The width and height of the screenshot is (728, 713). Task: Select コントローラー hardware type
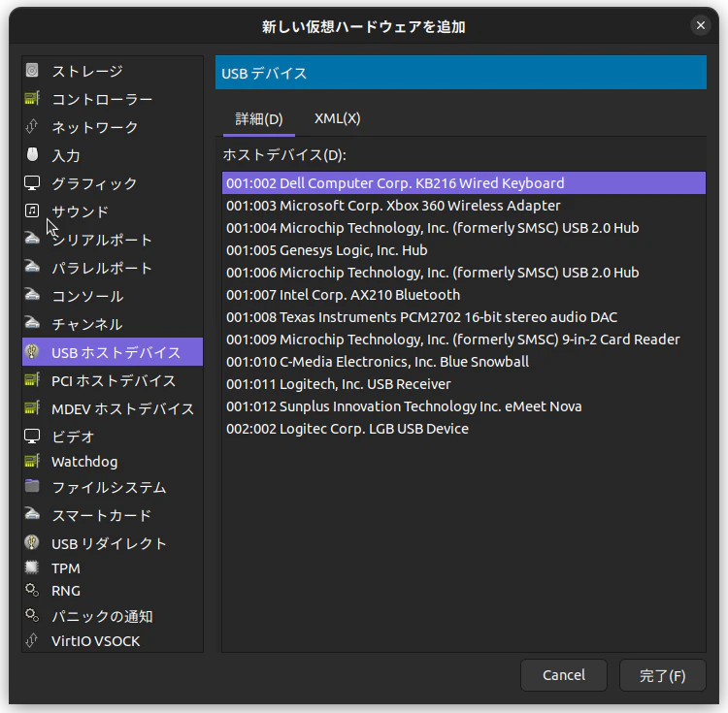click(113, 99)
